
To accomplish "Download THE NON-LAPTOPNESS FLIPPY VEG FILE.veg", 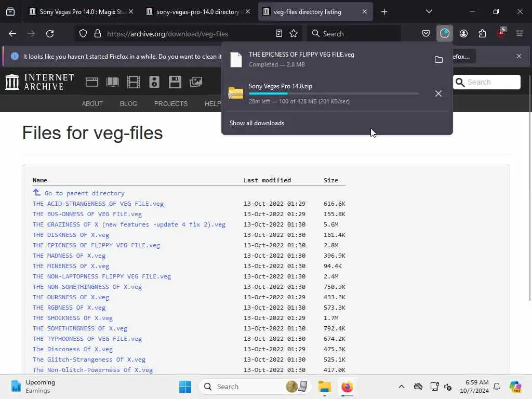I will [x=102, y=276].
